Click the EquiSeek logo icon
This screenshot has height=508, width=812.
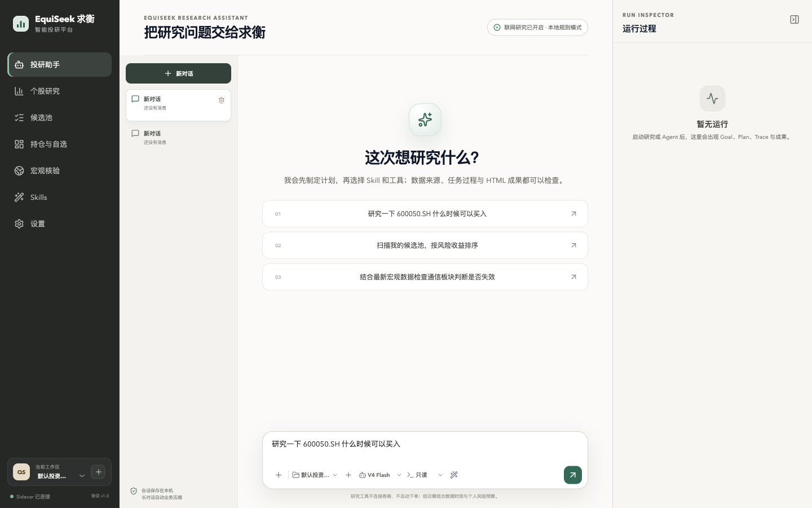tap(21, 24)
